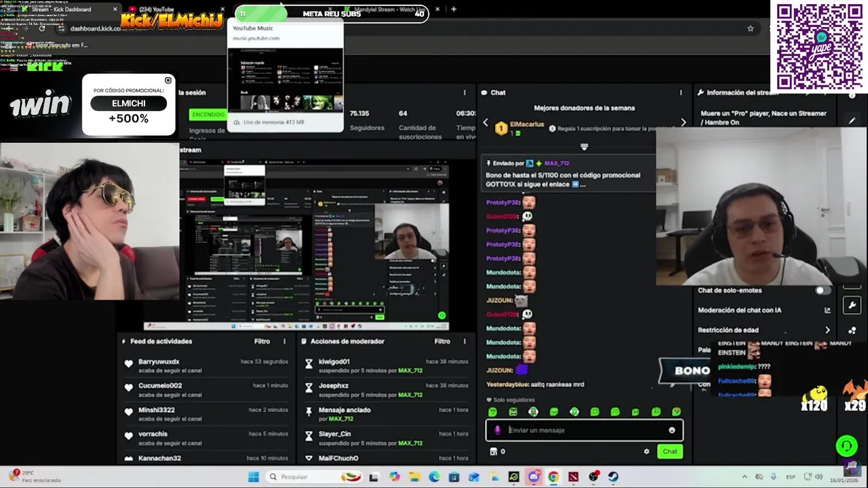The image size is (868, 488).
Task: Open Feed de actividades three-dot menu
Action: point(284,342)
